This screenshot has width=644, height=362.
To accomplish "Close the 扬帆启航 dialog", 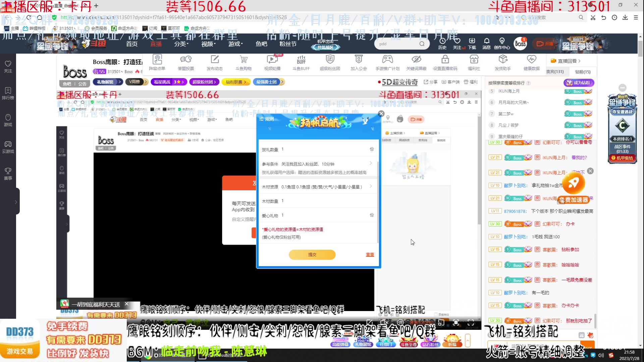I will tap(381, 114).
